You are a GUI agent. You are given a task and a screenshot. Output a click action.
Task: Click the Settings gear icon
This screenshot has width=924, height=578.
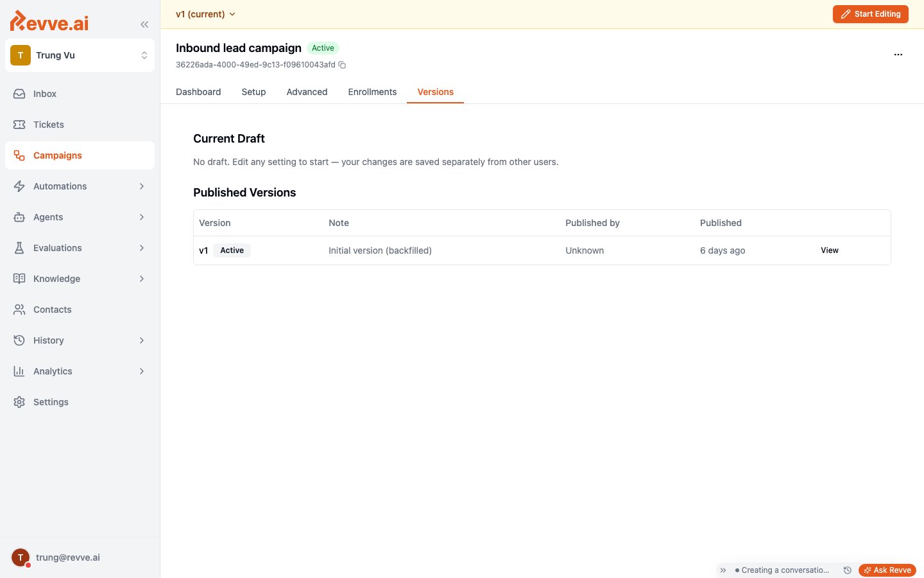(19, 402)
